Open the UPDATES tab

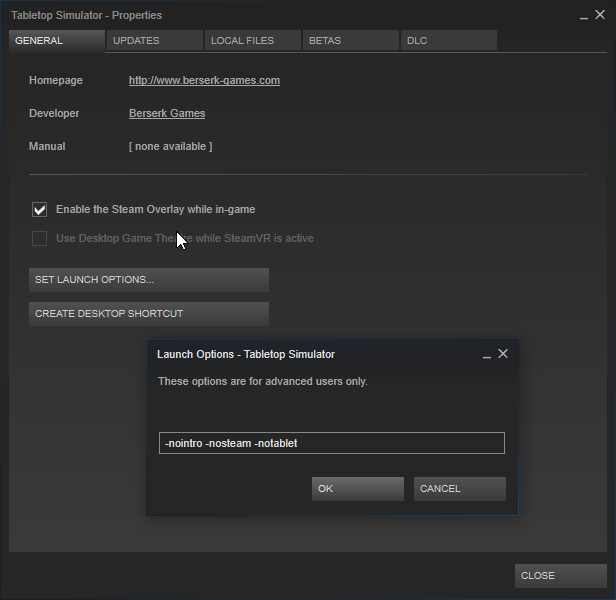click(x=155, y=40)
